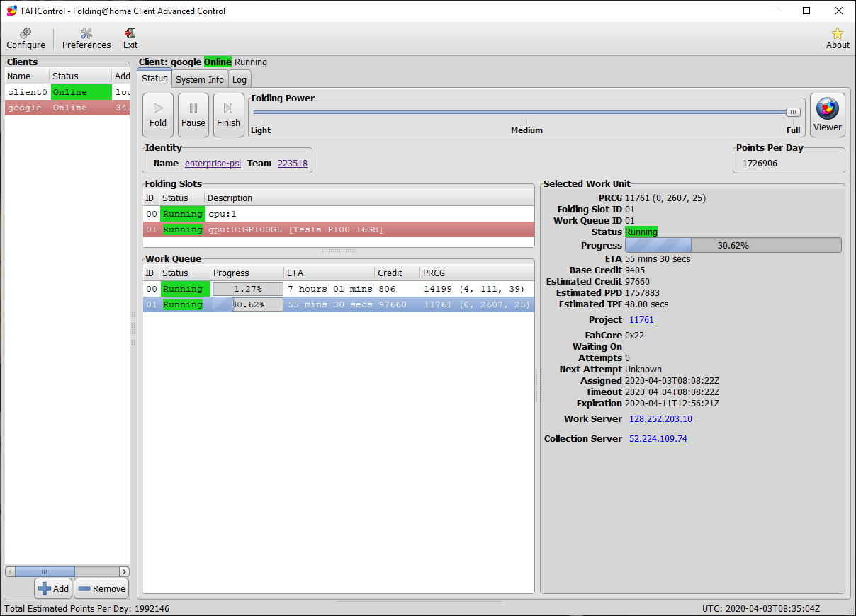Click Folding Slots Description column header
856x616 pixels.
point(368,198)
